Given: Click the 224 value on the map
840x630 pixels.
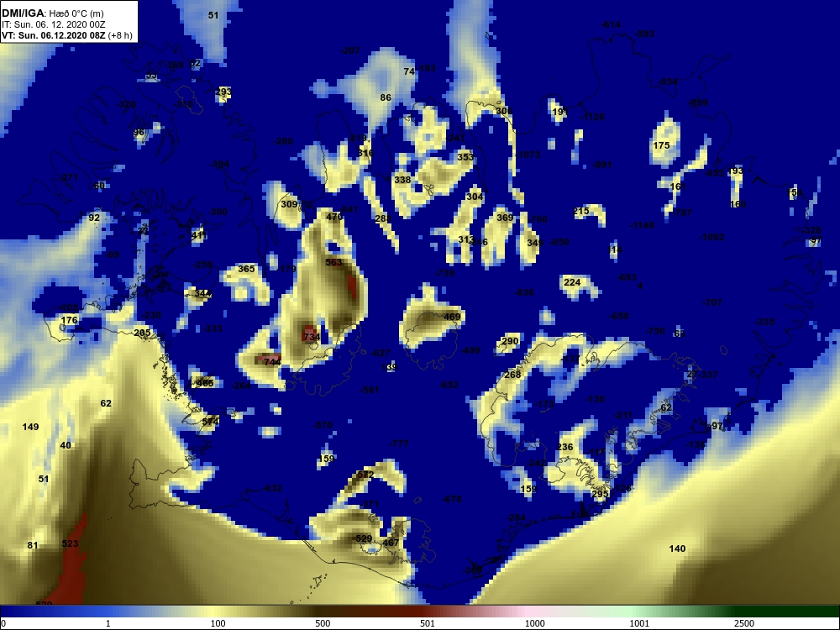Looking at the screenshot, I should (572, 282).
